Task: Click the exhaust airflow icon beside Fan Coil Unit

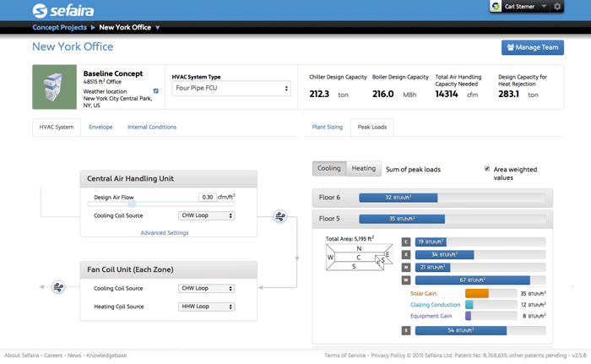Action: click(58, 287)
